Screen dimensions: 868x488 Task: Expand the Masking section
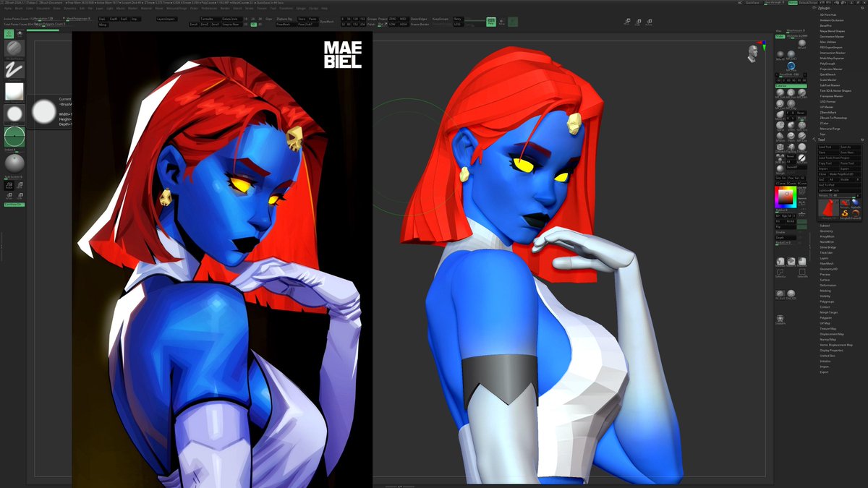[x=825, y=291]
